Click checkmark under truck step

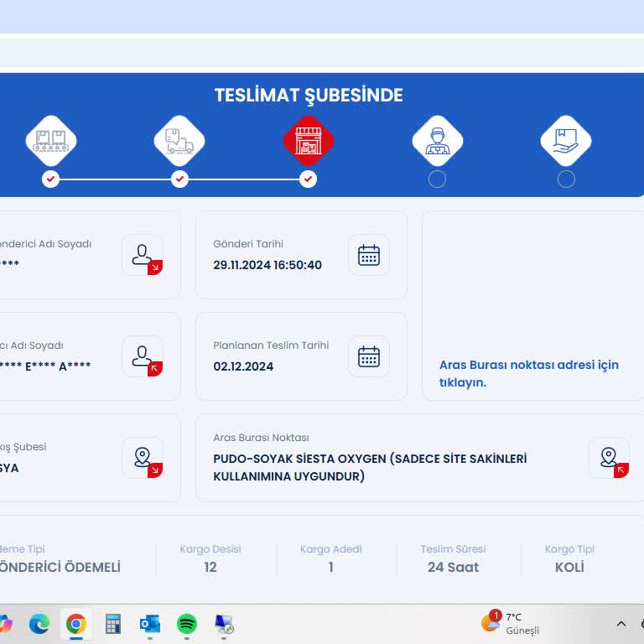(179, 179)
